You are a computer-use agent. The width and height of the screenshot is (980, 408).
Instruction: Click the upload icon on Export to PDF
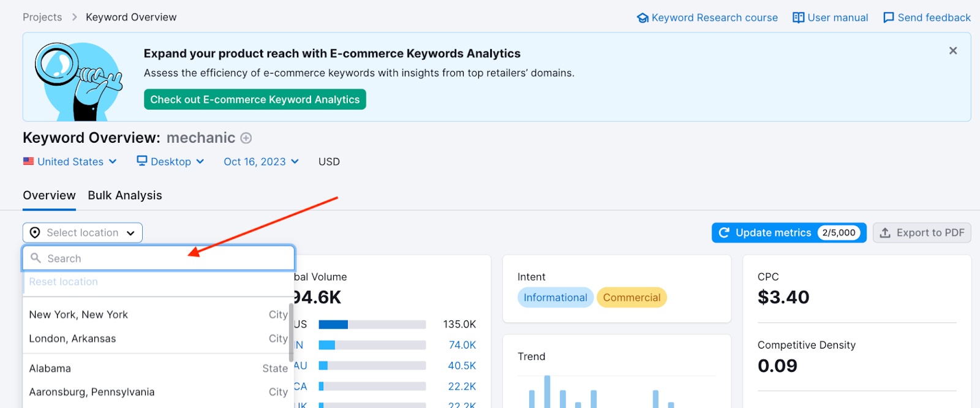pyautogui.click(x=885, y=233)
